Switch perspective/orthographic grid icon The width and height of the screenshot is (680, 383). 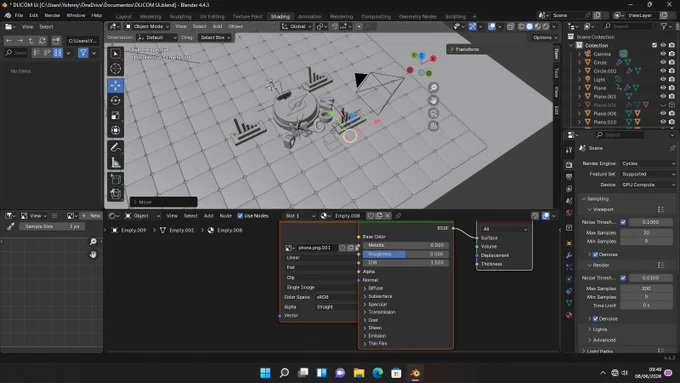[x=433, y=126]
